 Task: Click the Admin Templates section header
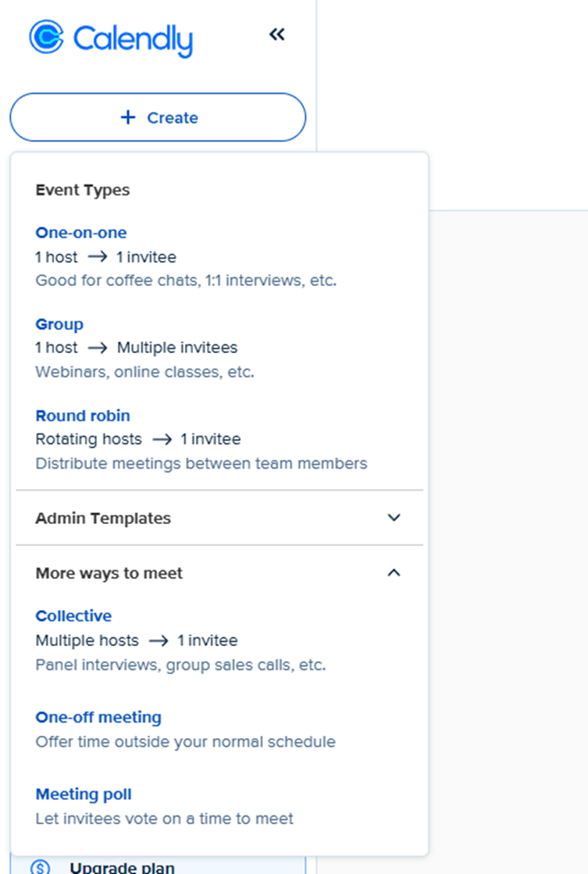click(x=103, y=518)
